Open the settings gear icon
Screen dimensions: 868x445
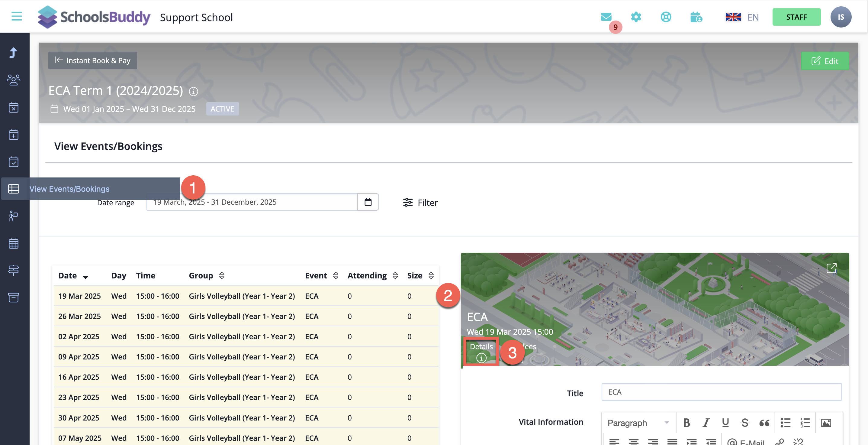point(636,17)
